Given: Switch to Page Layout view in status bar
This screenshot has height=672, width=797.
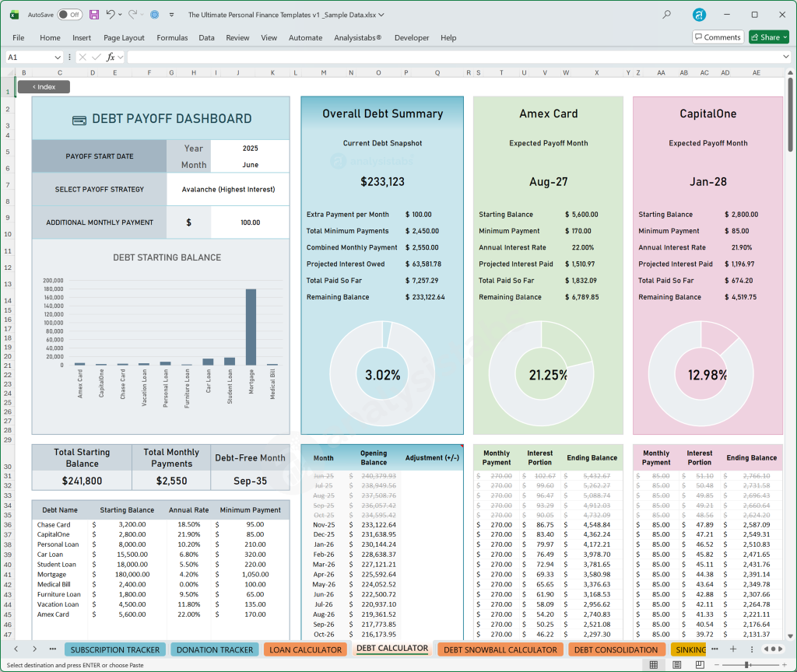Looking at the screenshot, I should [x=677, y=664].
